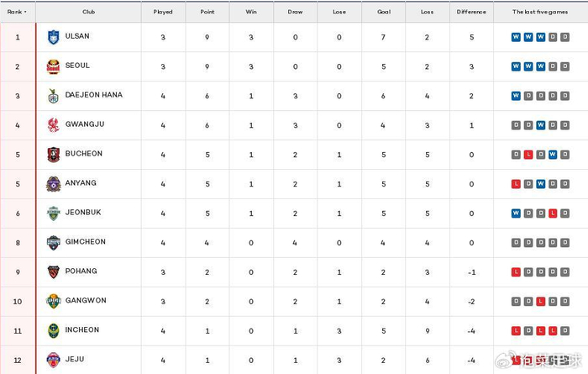Click the Gimcheon club crest icon
The height and width of the screenshot is (374, 588).
(53, 243)
